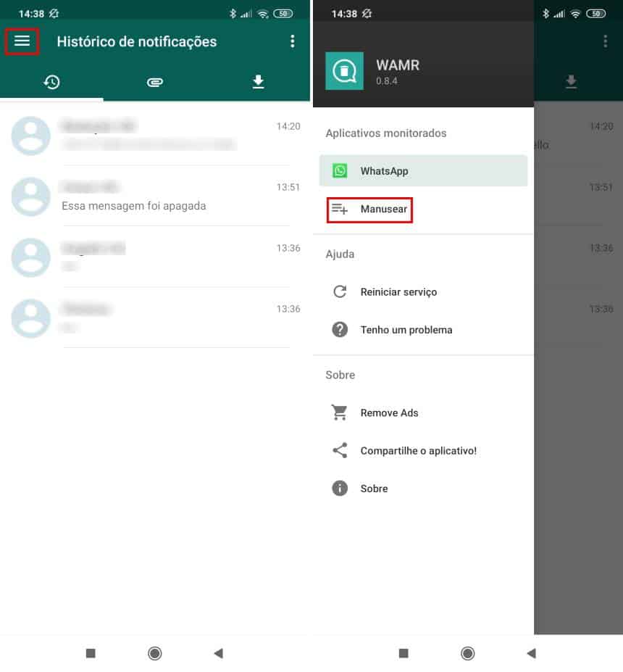Viewport: 623px width, 672px height.
Task: Tap the dimmed three-dot menu behind the drawer
Action: (x=605, y=41)
